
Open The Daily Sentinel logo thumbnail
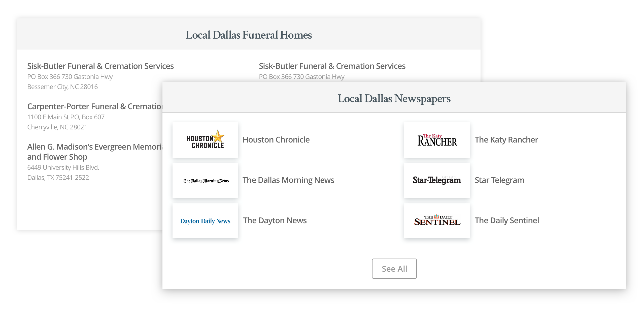(437, 221)
